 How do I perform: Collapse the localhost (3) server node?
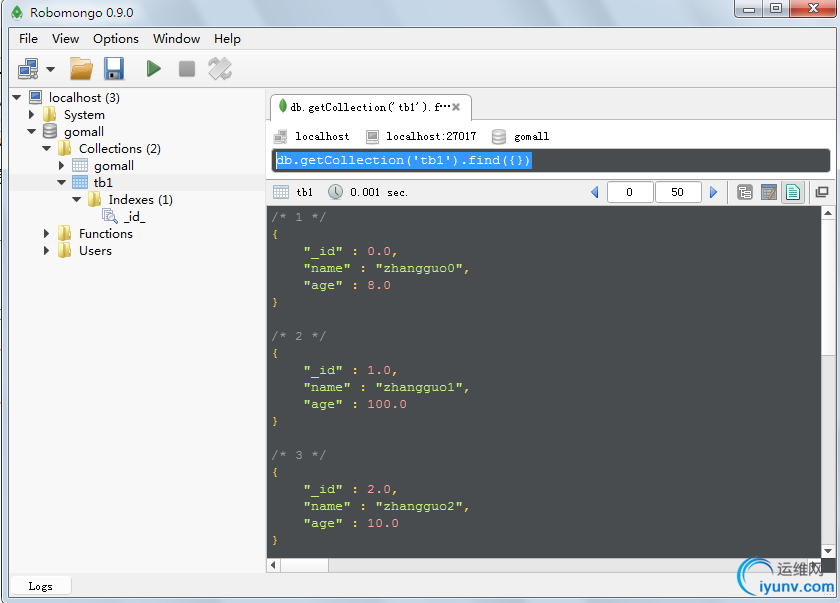17,97
